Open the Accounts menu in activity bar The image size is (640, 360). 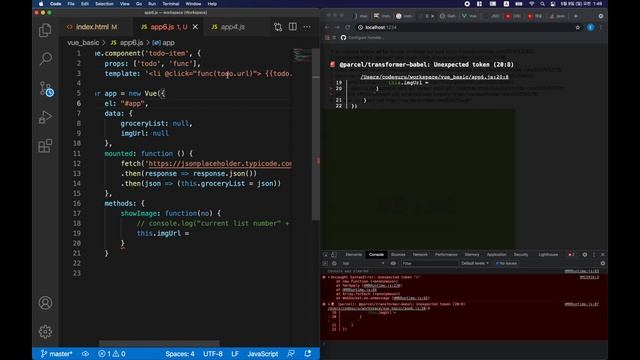[45, 303]
